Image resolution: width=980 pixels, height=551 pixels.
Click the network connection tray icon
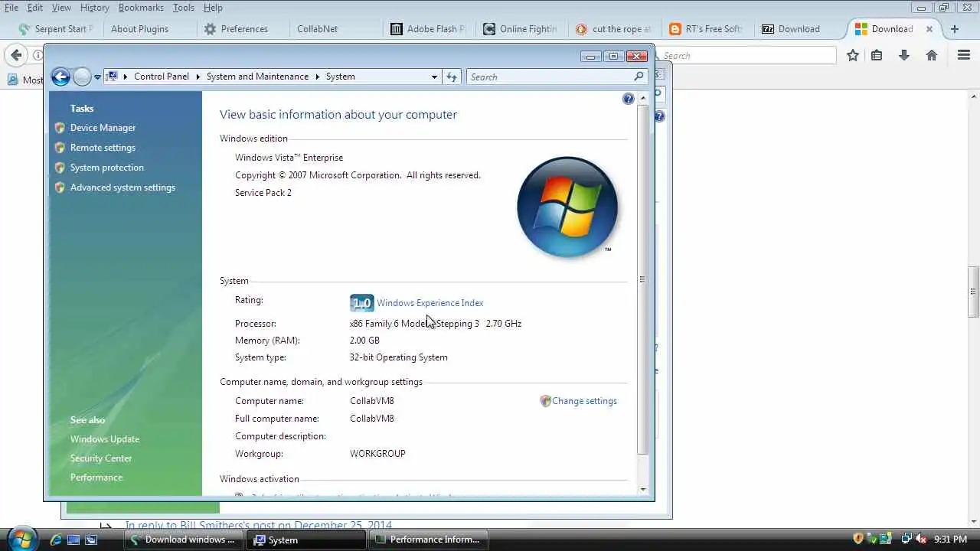[x=906, y=540]
